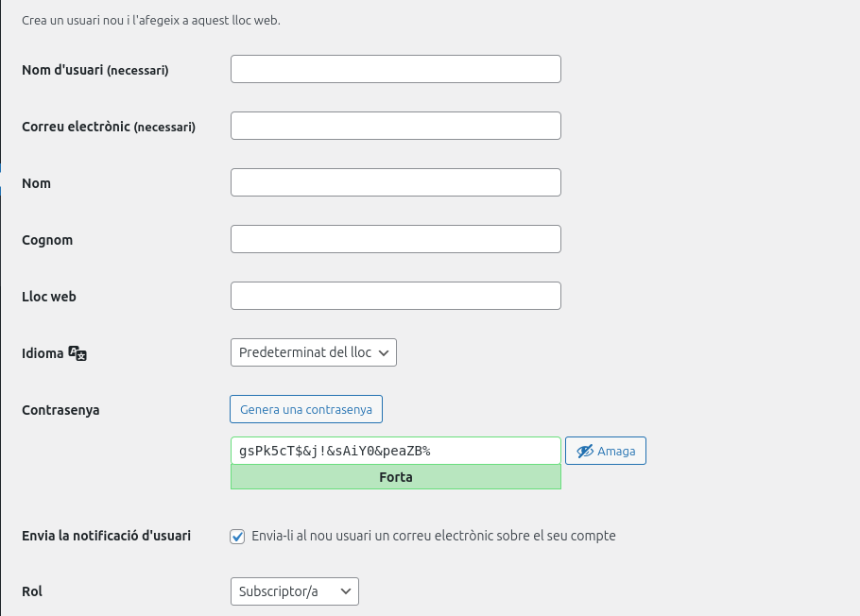860x616 pixels.
Task: Click the generated password text field
Action: 396,451
